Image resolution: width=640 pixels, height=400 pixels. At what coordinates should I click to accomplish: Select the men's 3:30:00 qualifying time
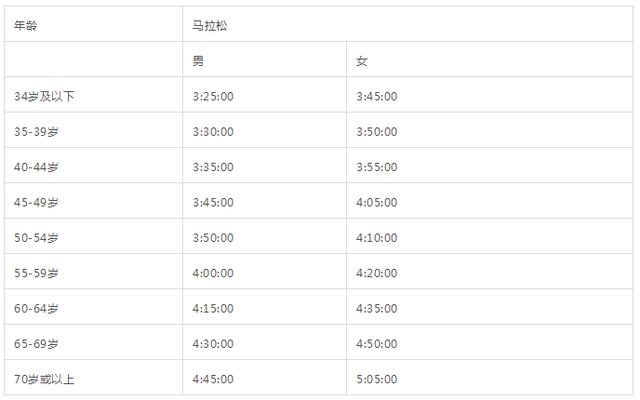pyautogui.click(x=213, y=131)
